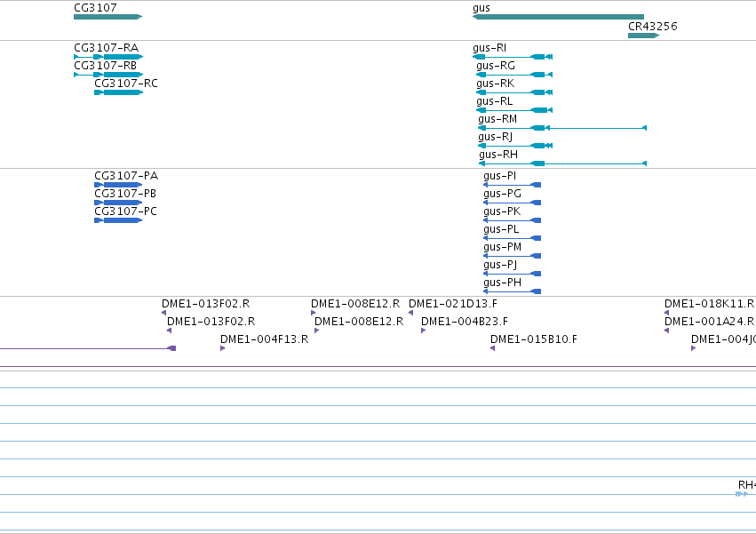The width and height of the screenshot is (756, 534).
Task: Click the gus-RJ transcript
Action: [515, 146]
